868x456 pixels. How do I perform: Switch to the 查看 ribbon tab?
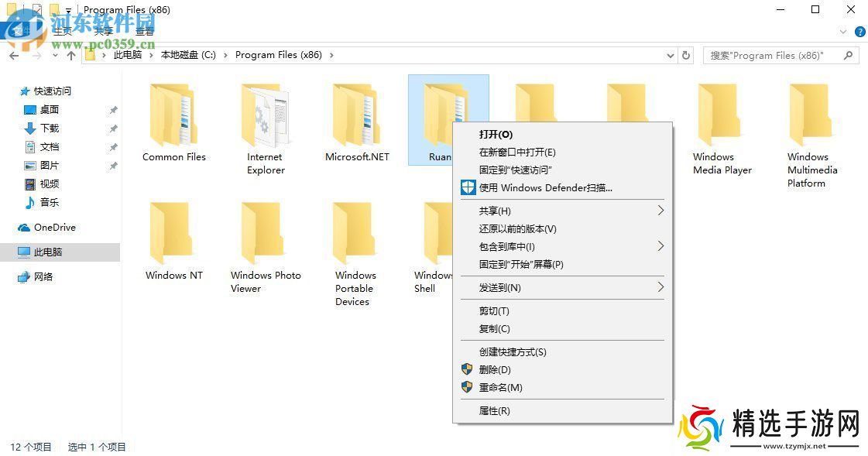pyautogui.click(x=144, y=31)
